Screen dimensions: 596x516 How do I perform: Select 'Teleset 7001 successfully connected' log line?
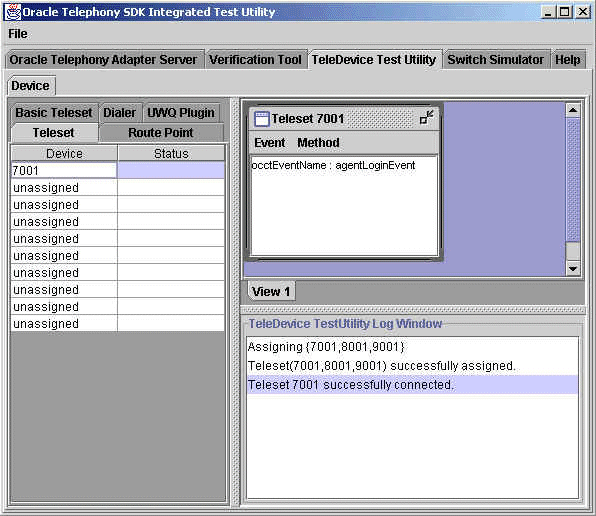tap(412, 385)
